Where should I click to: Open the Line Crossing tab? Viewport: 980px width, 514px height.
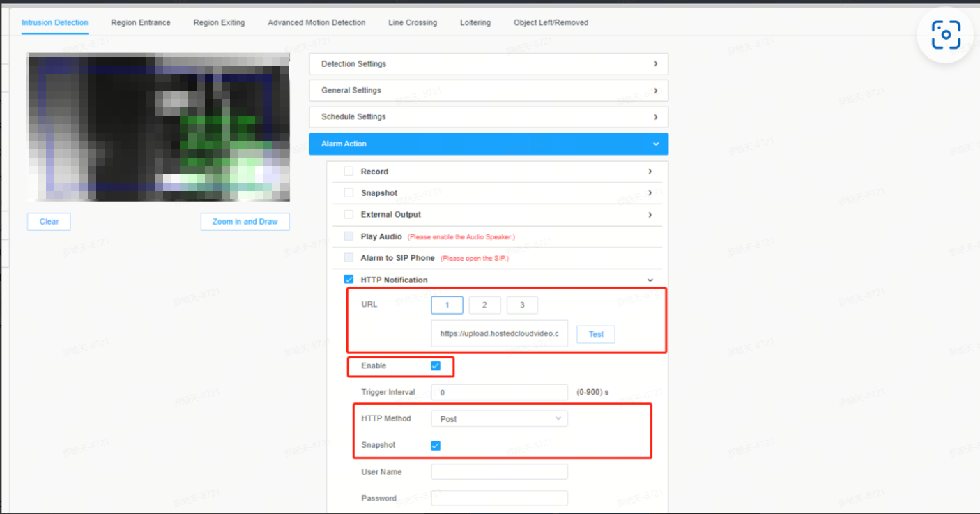(x=413, y=22)
